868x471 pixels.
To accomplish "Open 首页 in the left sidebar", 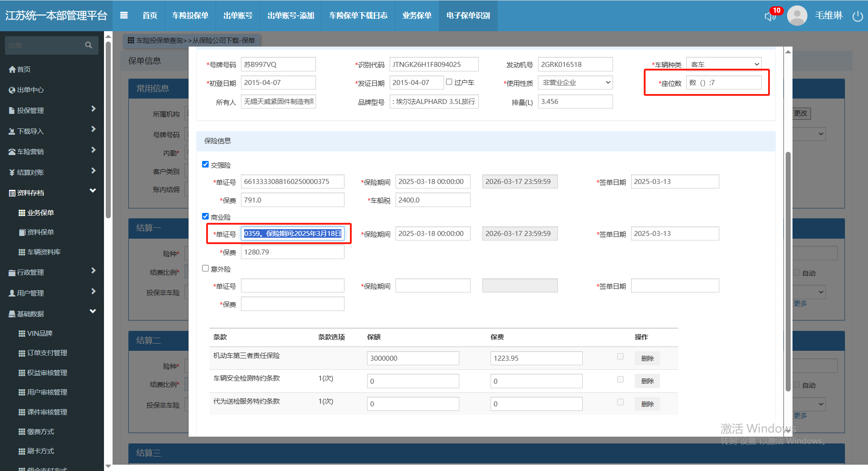I will [x=24, y=69].
